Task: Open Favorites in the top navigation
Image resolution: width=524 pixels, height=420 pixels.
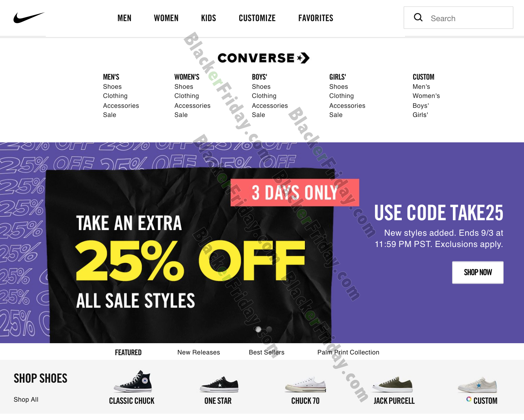Action: [316, 18]
